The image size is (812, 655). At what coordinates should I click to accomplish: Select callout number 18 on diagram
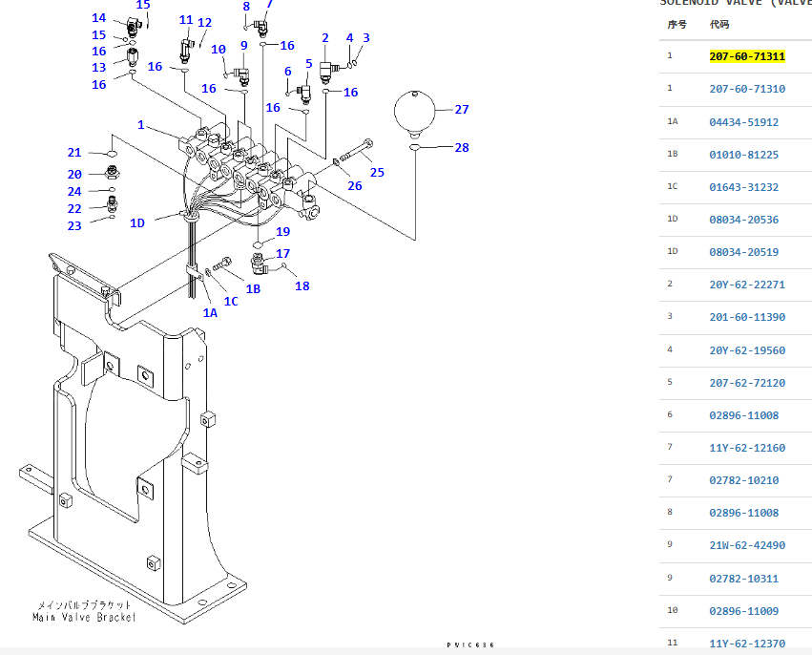302,286
